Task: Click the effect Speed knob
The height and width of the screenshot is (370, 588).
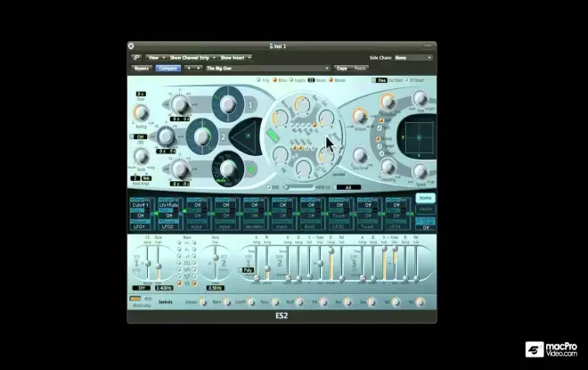Action: [420, 172]
